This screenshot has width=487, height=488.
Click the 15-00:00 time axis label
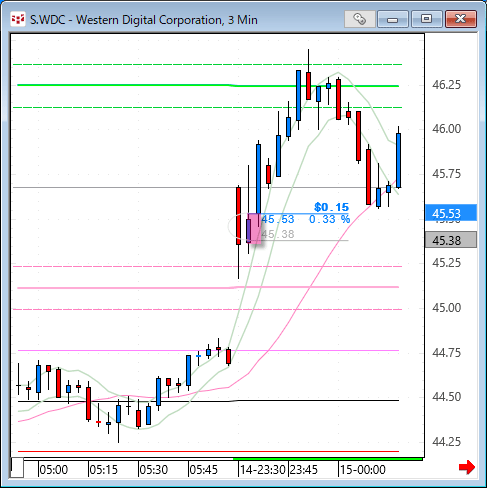pos(363,470)
